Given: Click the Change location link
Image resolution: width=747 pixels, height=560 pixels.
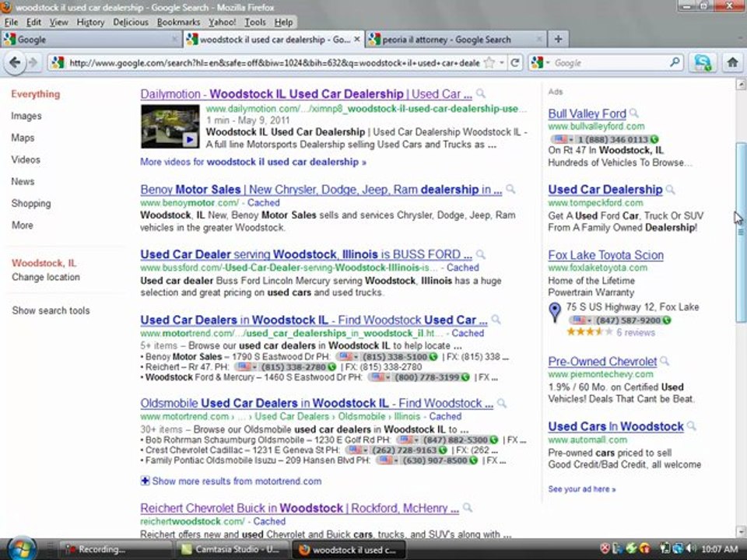Looking at the screenshot, I should tap(46, 277).
